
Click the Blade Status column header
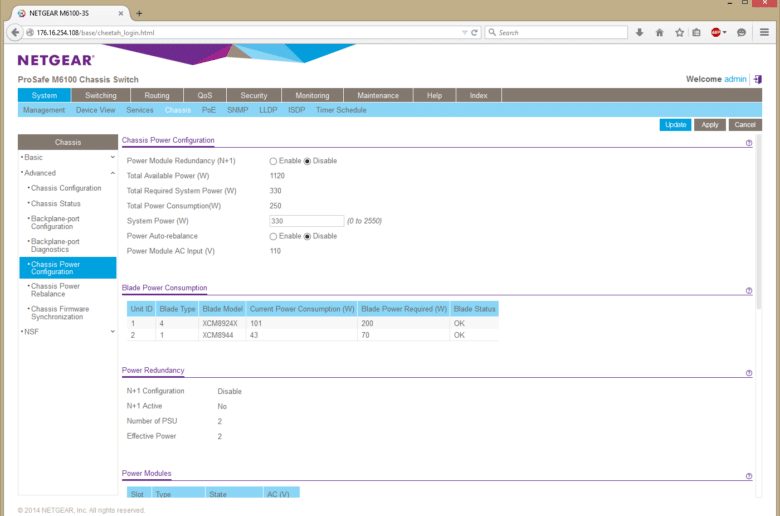474,309
